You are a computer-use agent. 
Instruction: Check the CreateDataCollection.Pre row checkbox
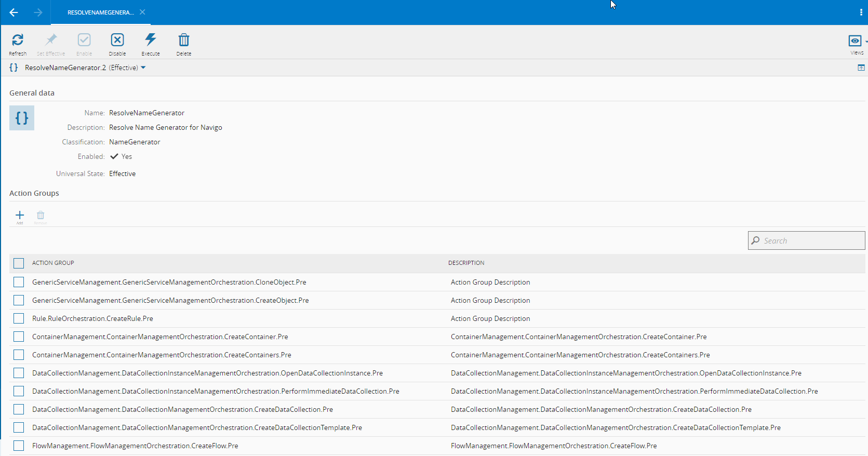pyautogui.click(x=19, y=409)
